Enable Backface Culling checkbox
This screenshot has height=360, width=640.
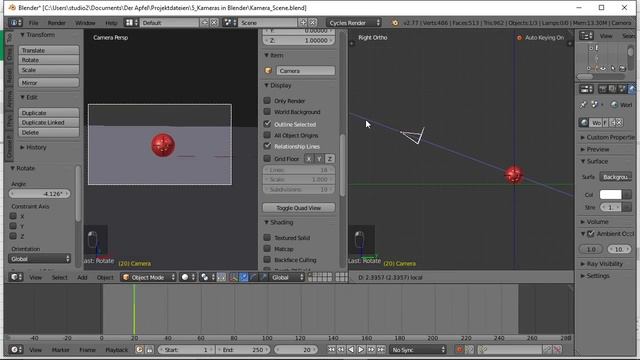(x=267, y=259)
